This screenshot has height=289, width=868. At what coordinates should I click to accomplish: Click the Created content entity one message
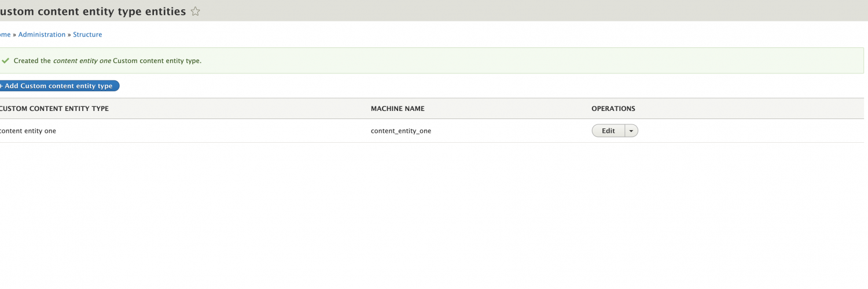pyautogui.click(x=108, y=61)
